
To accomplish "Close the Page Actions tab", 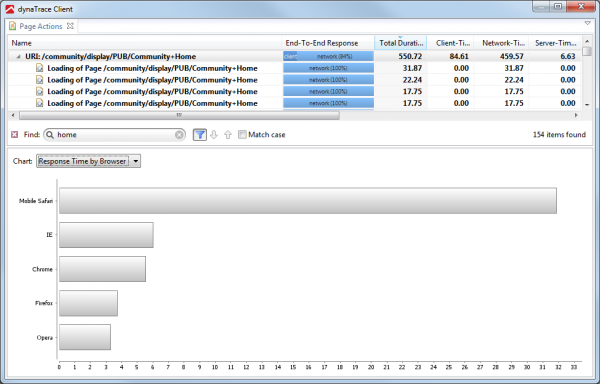I will [70, 26].
